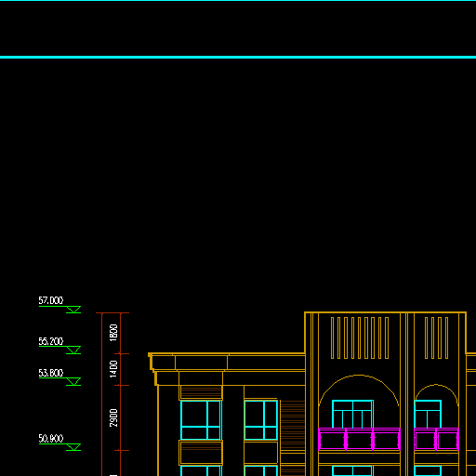Click the cyan window under the large arch
This screenshot has height=476, width=476.
(352, 414)
